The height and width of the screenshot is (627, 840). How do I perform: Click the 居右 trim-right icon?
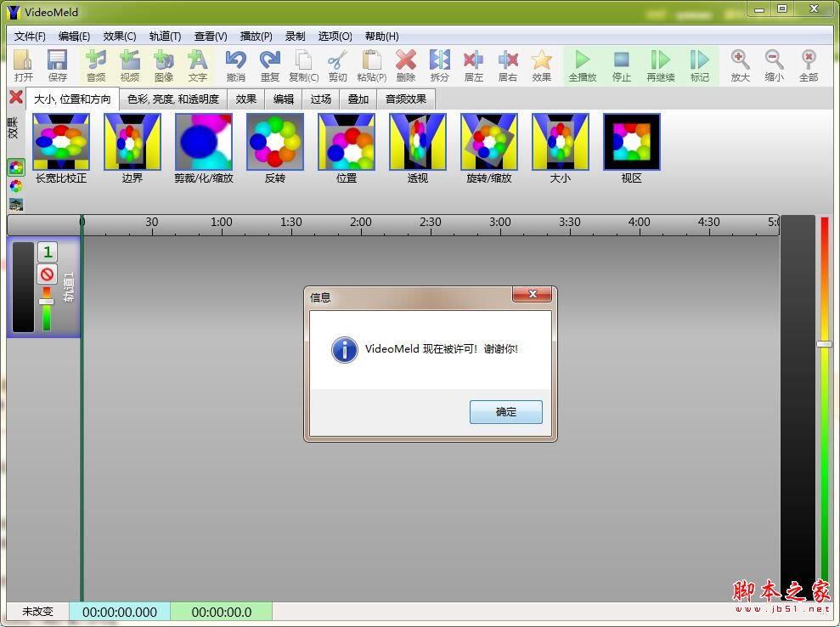507,65
